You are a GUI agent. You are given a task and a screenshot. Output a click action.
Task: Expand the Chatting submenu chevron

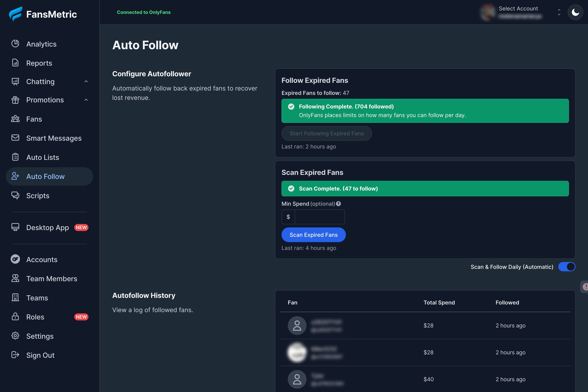86,81
